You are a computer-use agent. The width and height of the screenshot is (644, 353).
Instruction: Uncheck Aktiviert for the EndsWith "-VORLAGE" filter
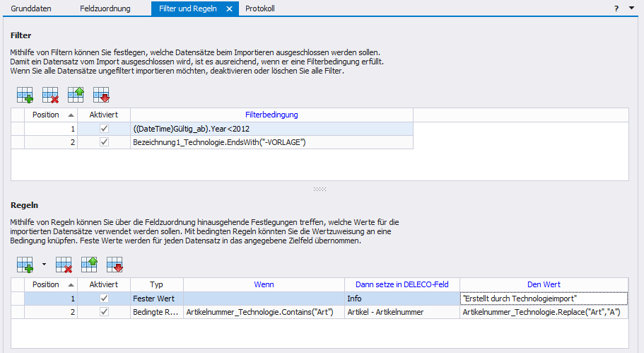click(104, 142)
